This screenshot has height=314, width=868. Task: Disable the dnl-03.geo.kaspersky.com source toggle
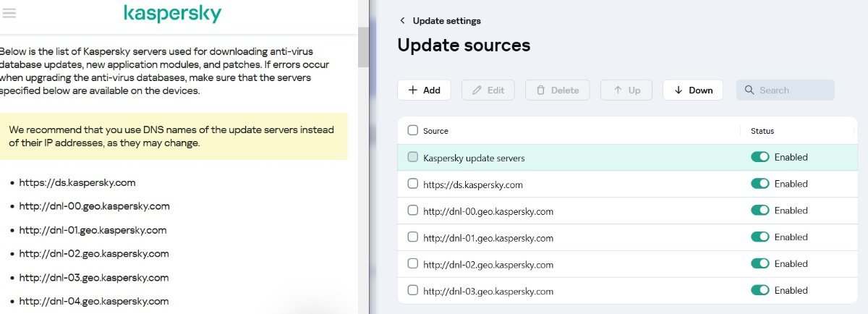tap(759, 290)
